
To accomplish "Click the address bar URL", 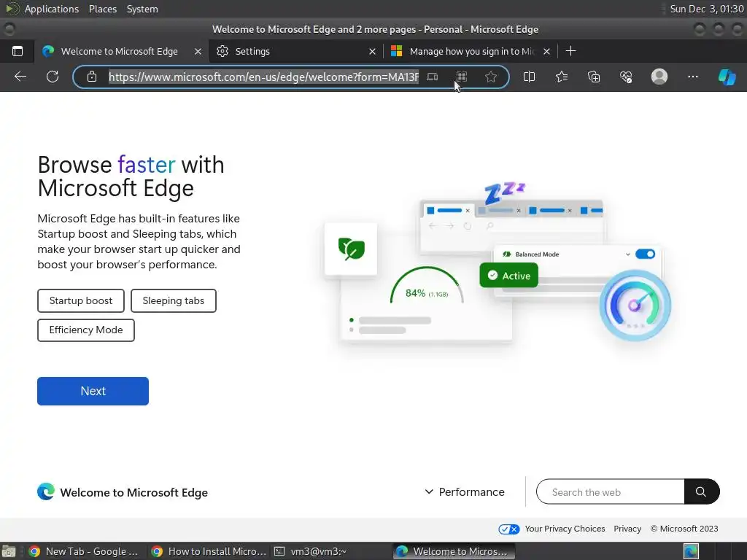I will tap(263, 77).
